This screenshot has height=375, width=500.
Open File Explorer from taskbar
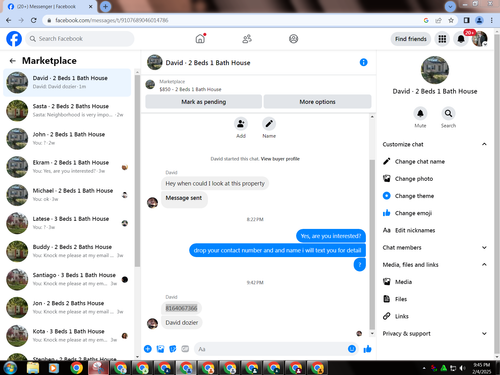pyautogui.click(x=33, y=368)
